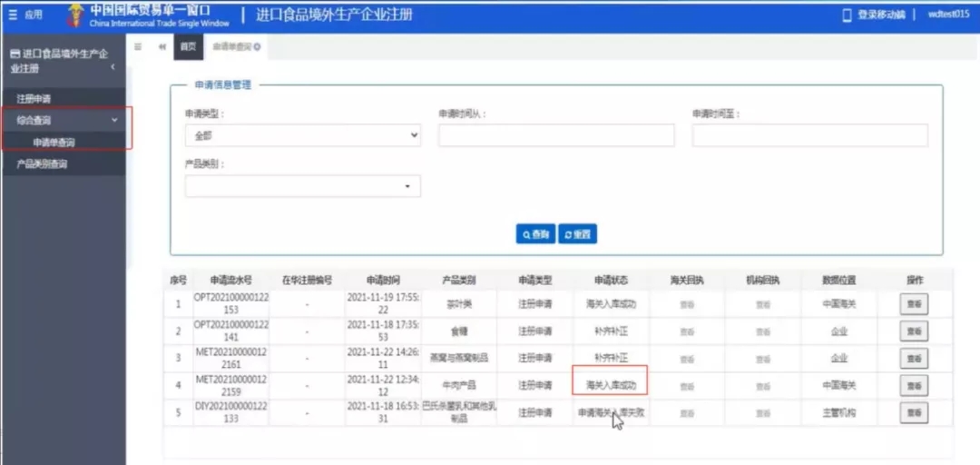980x465 pixels.
Task: Click the 申请时间至 date input field
Action: pos(810,135)
